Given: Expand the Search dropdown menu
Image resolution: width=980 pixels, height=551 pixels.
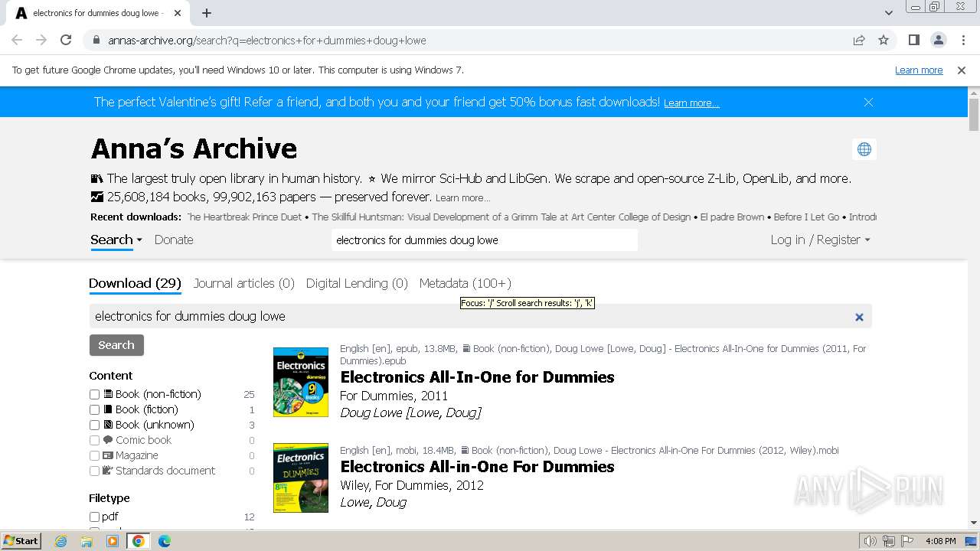Looking at the screenshot, I should [116, 240].
